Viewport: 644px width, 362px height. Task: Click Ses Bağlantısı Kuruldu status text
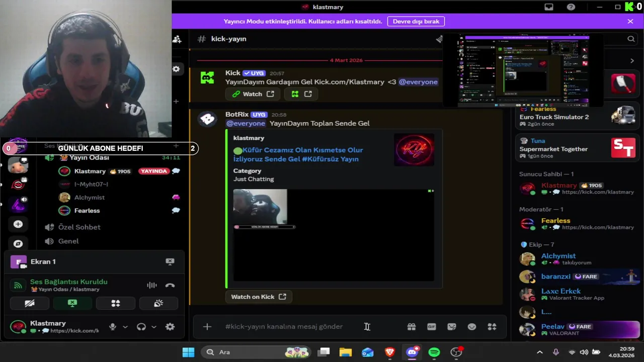tap(69, 282)
